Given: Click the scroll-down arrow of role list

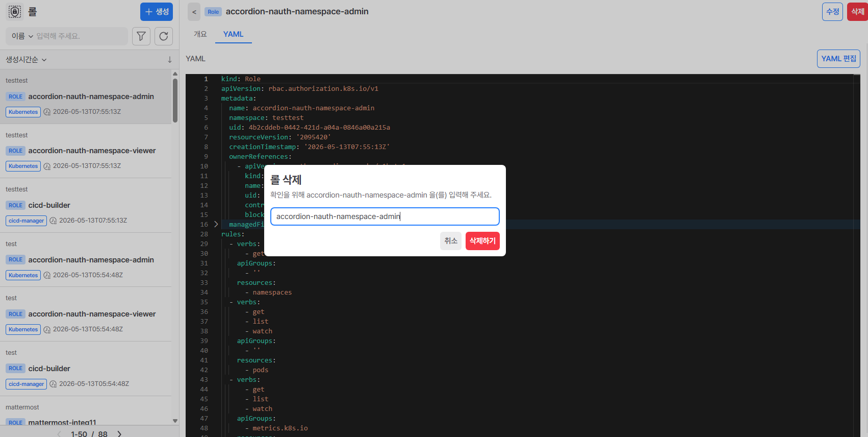Looking at the screenshot, I should (175, 421).
